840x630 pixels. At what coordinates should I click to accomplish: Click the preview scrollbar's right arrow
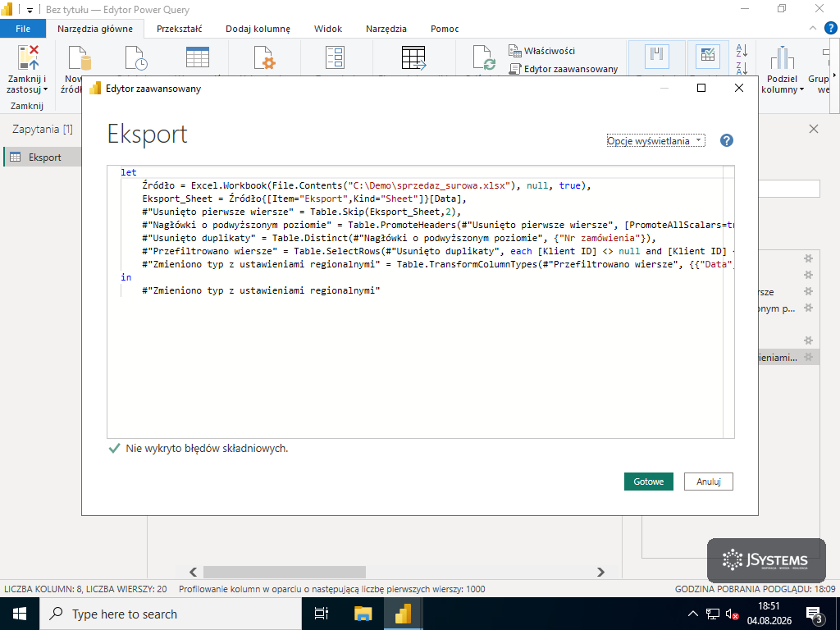click(600, 572)
